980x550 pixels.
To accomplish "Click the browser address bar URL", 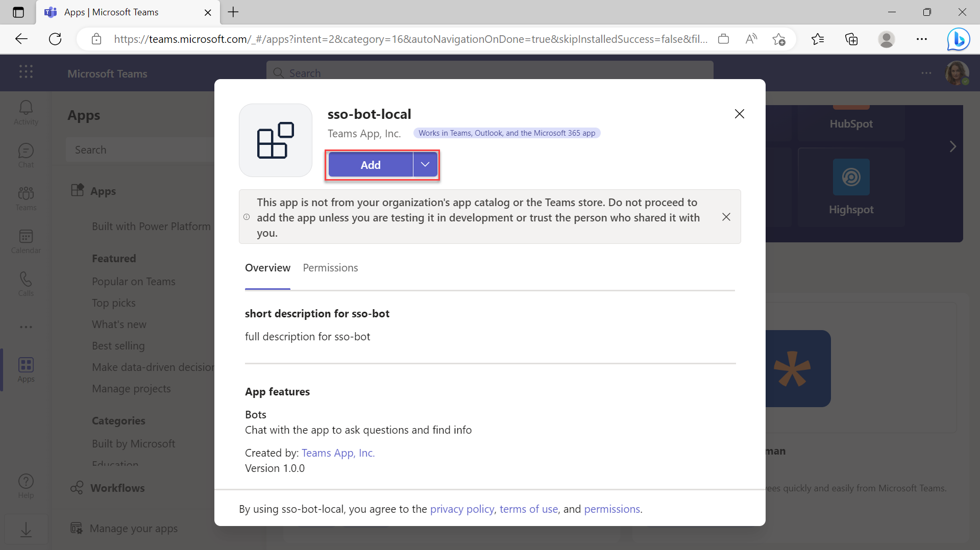I will 410,39.
